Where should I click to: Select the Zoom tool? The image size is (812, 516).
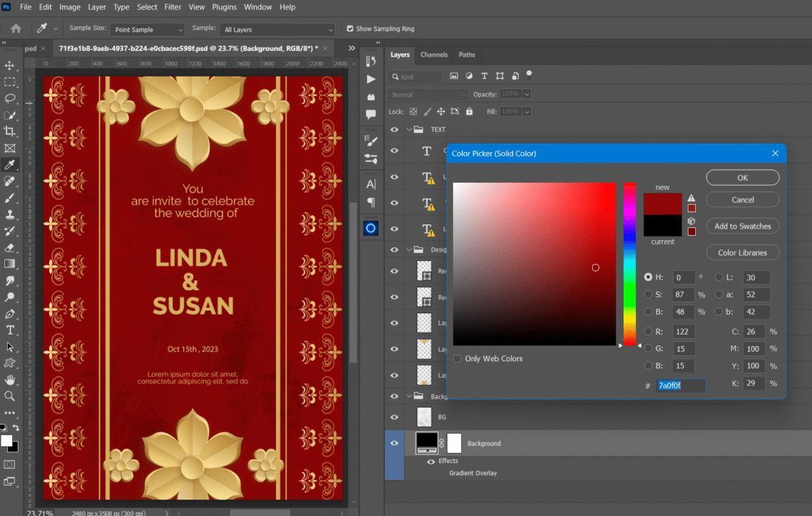click(10, 396)
